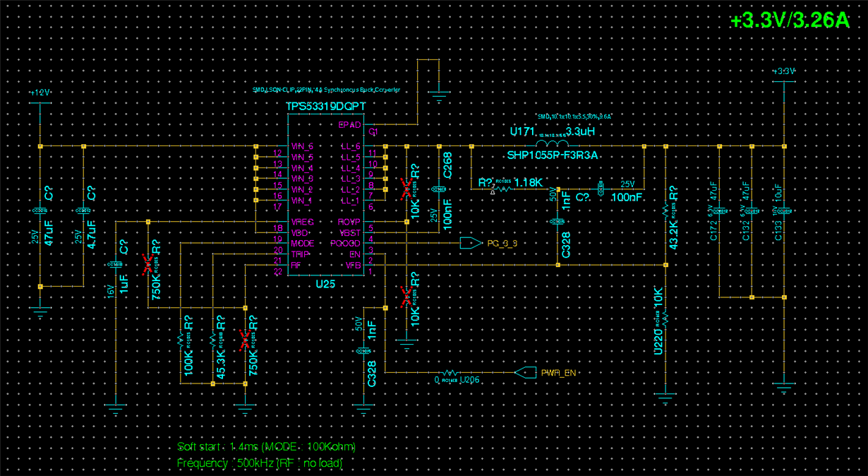
Task: Click the EPAD pin label
Action: pyautogui.click(x=349, y=125)
